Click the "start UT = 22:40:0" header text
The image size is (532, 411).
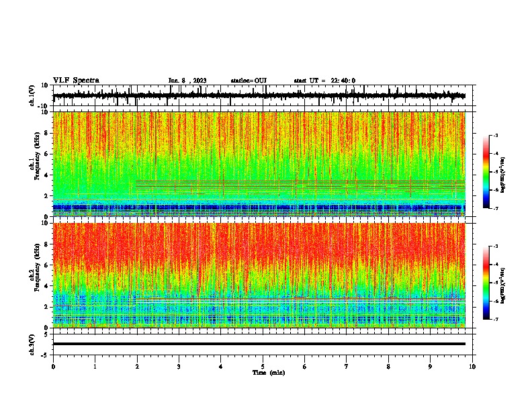pos(324,81)
